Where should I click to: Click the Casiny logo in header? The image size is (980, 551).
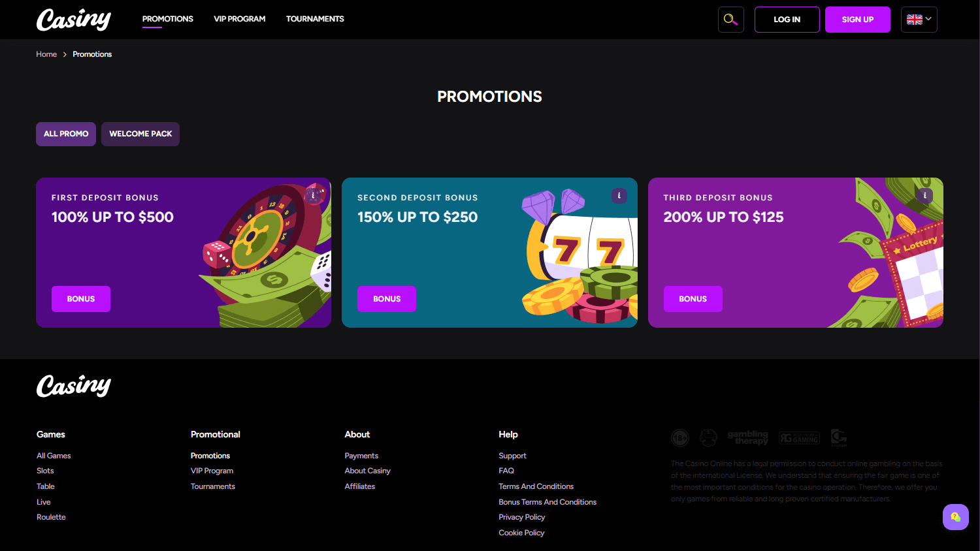(x=74, y=20)
